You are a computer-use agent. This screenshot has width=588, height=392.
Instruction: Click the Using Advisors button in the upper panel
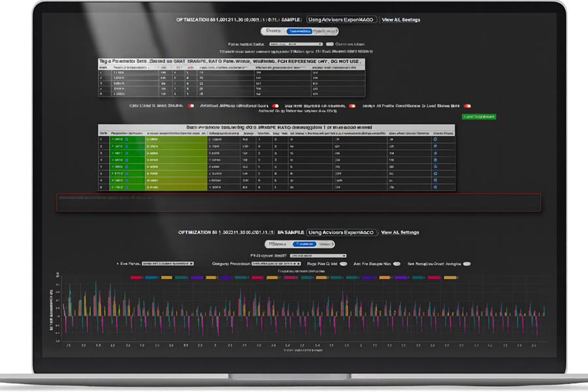[x=341, y=20]
